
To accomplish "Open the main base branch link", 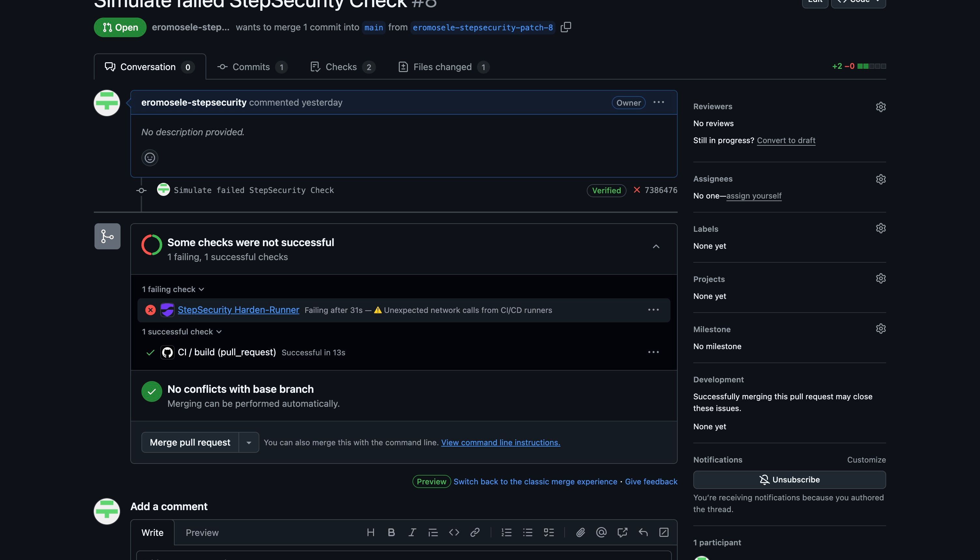I will click(374, 27).
